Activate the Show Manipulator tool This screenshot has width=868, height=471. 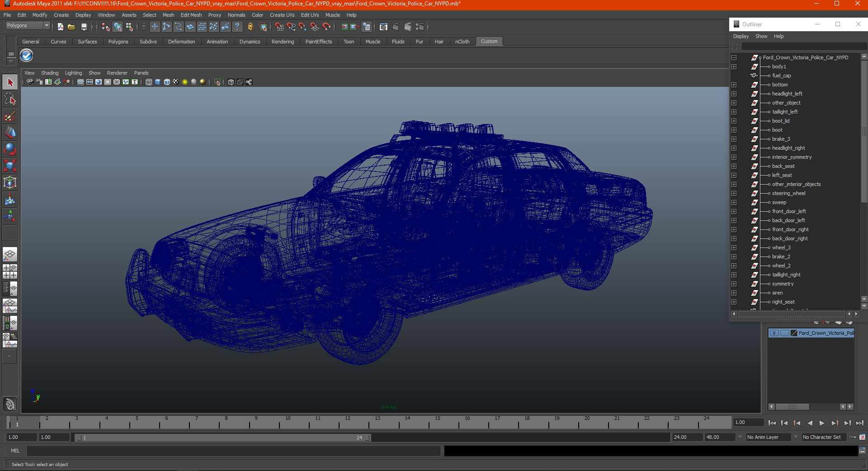10,216
